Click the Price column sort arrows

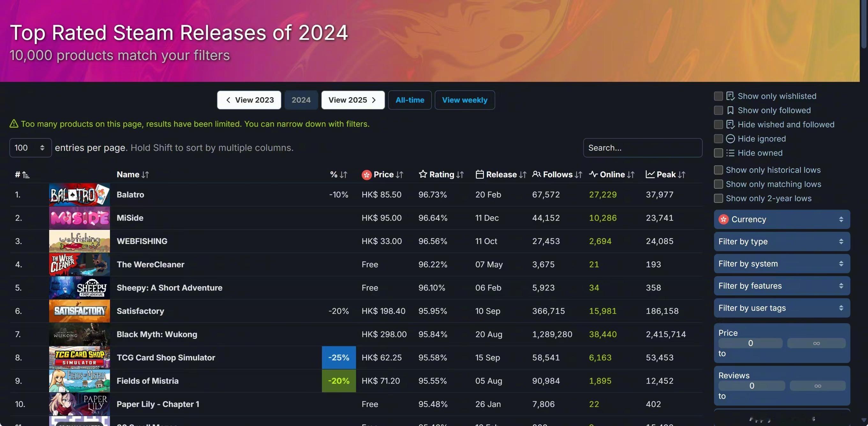(x=399, y=174)
